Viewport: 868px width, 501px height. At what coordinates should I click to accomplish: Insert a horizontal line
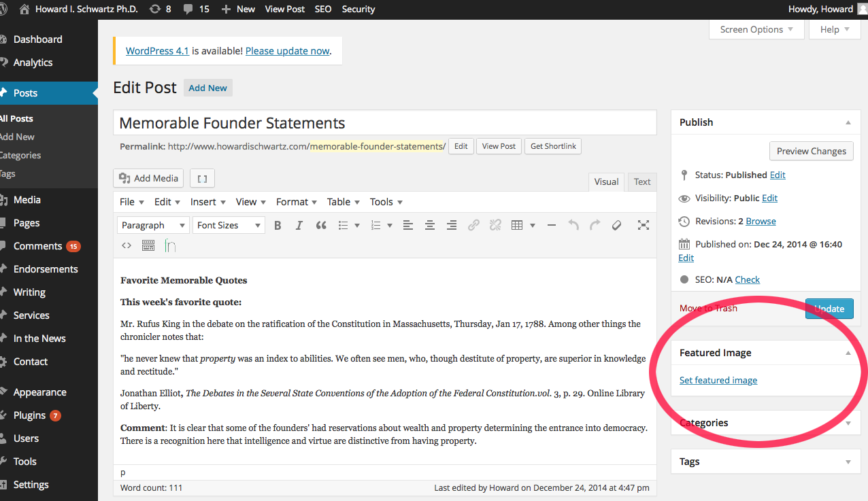[551, 225]
